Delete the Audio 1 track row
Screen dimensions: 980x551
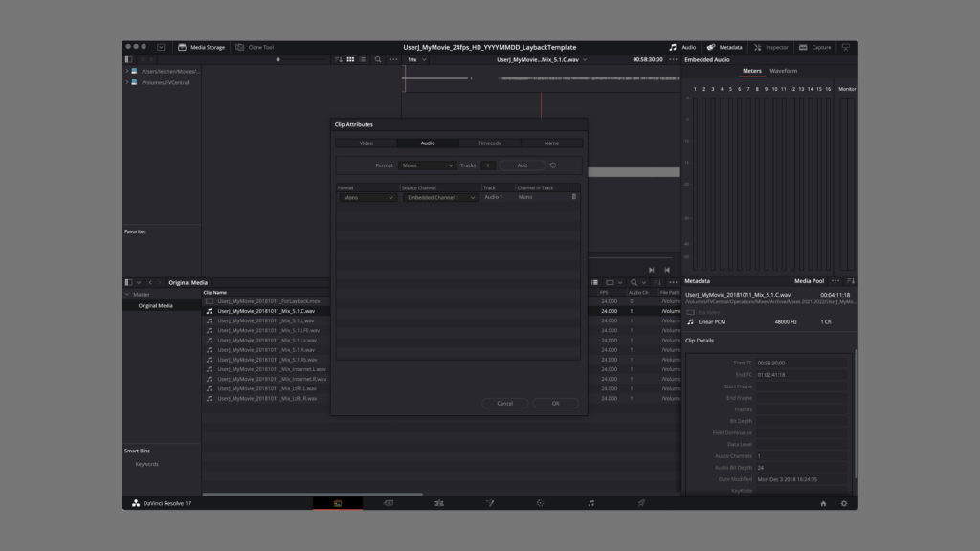point(574,197)
